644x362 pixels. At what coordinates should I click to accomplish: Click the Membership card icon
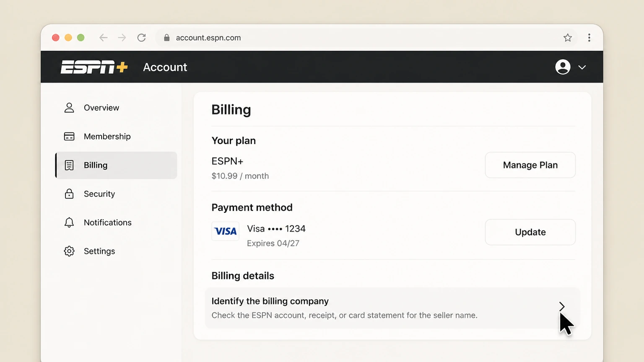(69, 137)
